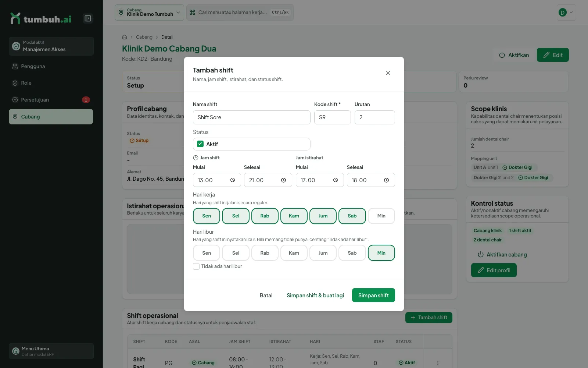Open clock picker for break start 17.00
588x368 pixels.
click(x=336, y=180)
